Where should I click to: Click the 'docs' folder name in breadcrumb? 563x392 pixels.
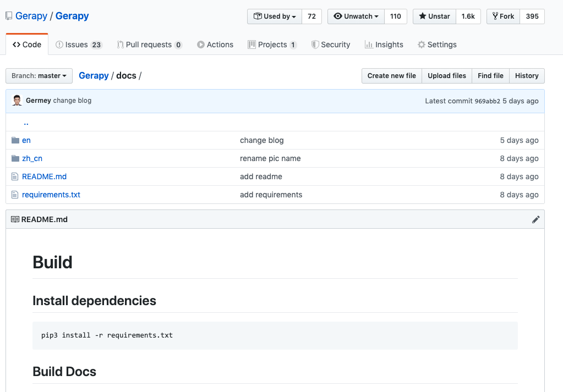click(x=127, y=76)
